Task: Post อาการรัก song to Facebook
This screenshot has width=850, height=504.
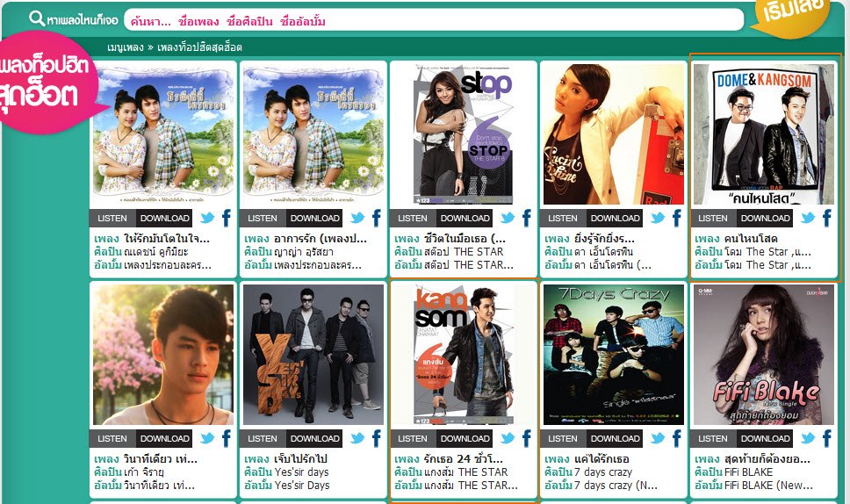Action: pos(376,218)
